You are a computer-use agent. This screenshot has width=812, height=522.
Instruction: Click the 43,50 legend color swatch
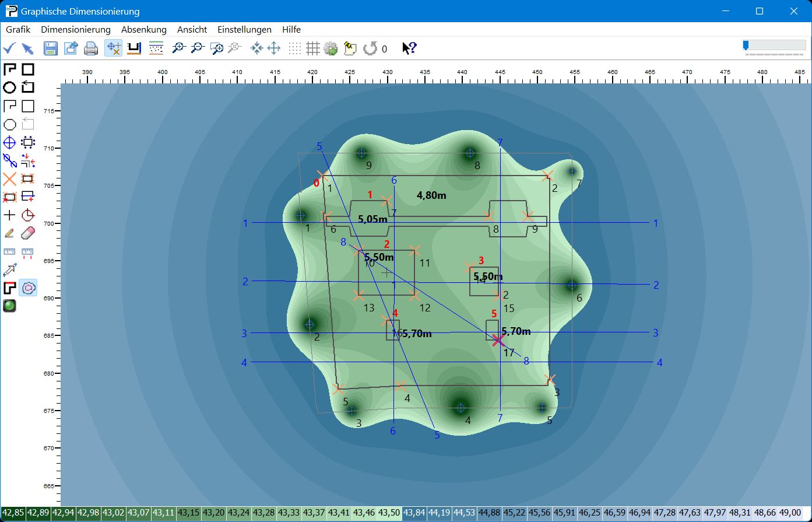click(389, 513)
